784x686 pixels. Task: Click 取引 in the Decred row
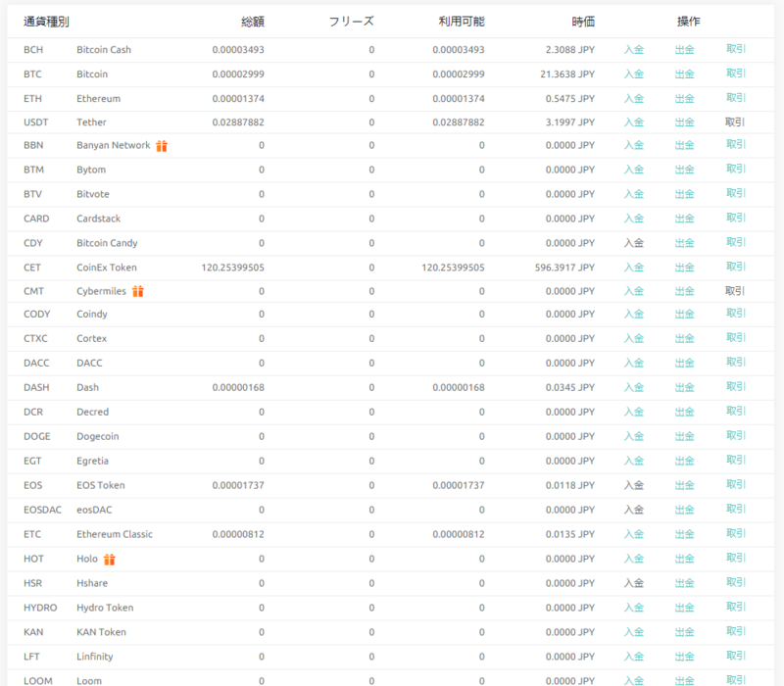click(736, 412)
